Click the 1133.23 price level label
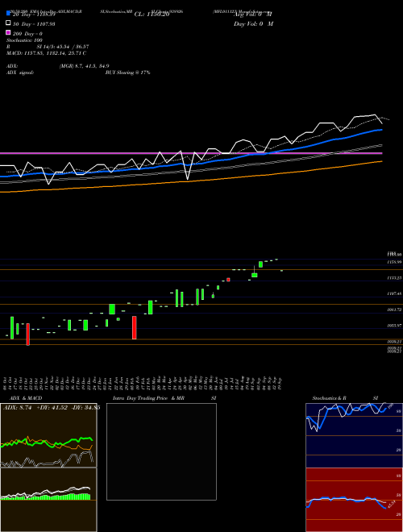The height and width of the screenshot is (532, 403). (394, 278)
